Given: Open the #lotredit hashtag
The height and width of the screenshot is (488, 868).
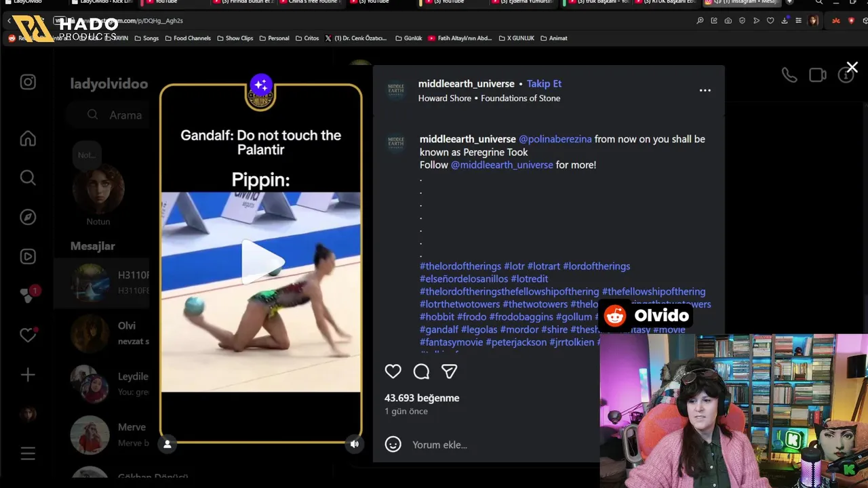Looking at the screenshot, I should (x=530, y=279).
